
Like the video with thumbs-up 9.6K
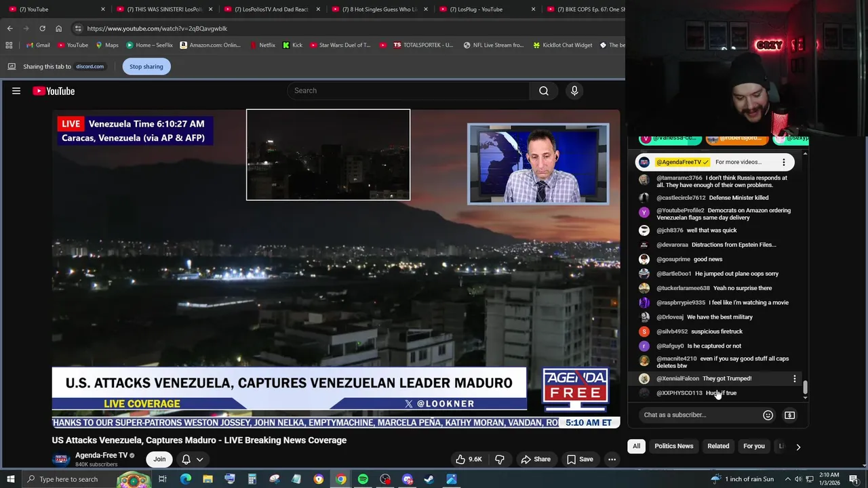pyautogui.click(x=469, y=459)
